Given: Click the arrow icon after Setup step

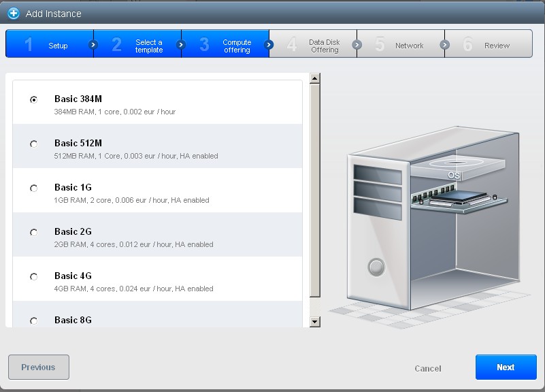Looking at the screenshot, I should point(93,45).
